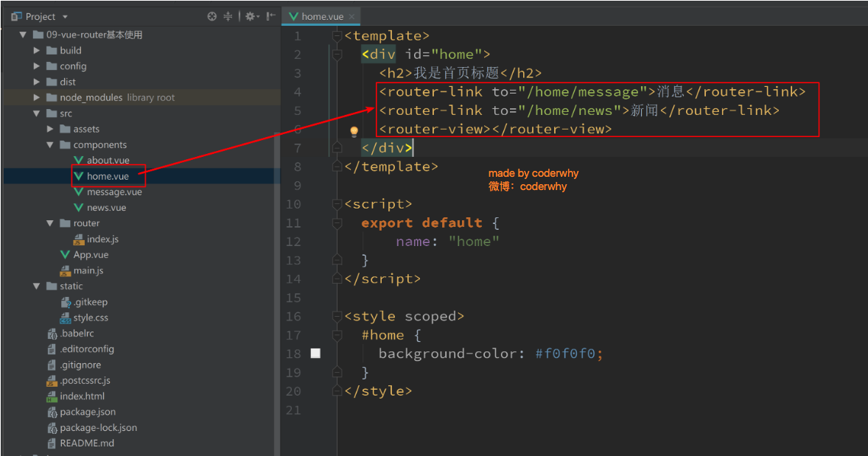Viewport: 868px width, 456px height.
Task: Click the intention light bulb icon
Action: click(x=354, y=131)
